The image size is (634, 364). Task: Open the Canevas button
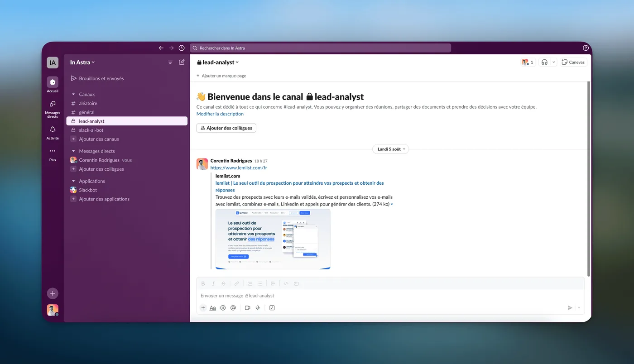click(x=573, y=62)
